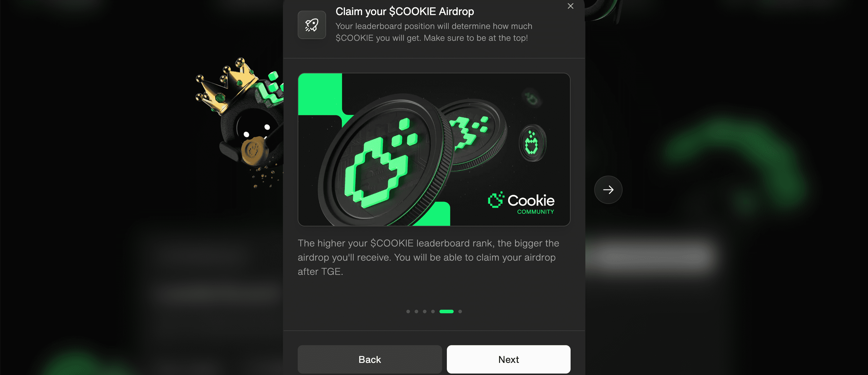Click the "Claim your $COOKIE Airdrop" heading
Viewport: 868px width, 375px height.
tap(405, 12)
